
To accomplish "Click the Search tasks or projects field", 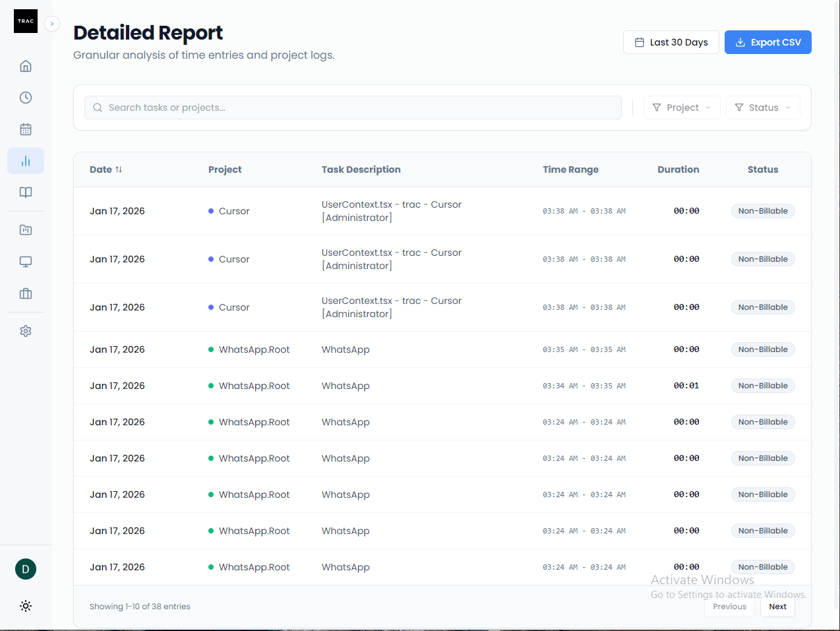I will point(353,107).
